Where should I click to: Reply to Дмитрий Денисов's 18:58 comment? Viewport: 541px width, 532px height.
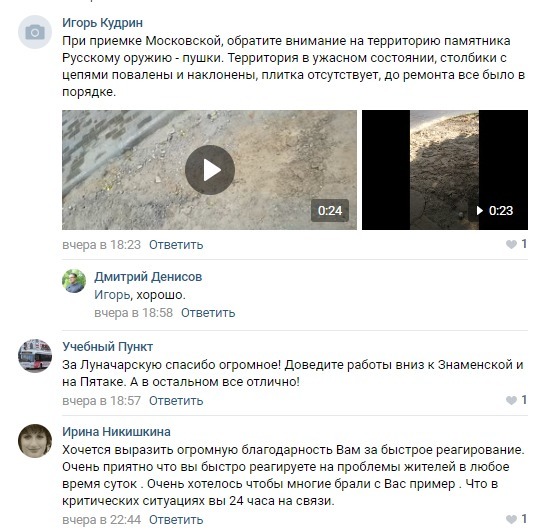point(208,313)
